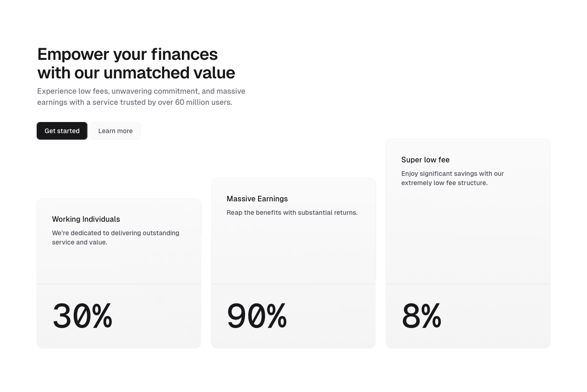
Task: Click the 30% statistic figure
Action: 83,316
